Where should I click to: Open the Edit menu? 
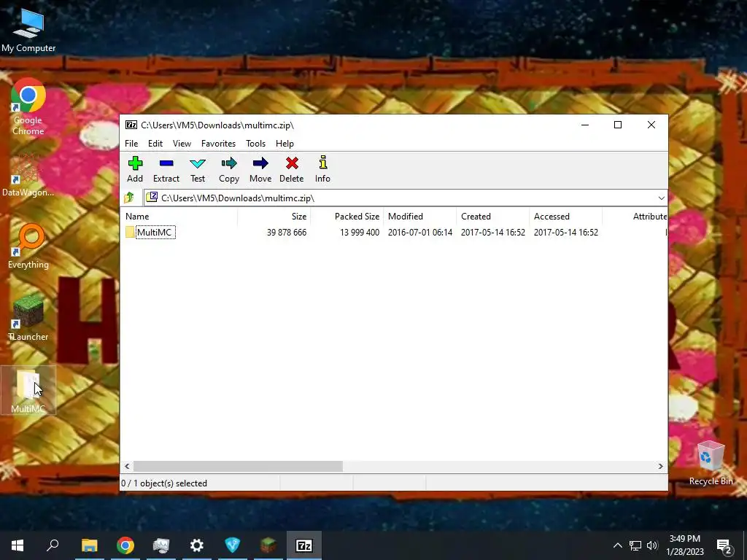(x=155, y=144)
